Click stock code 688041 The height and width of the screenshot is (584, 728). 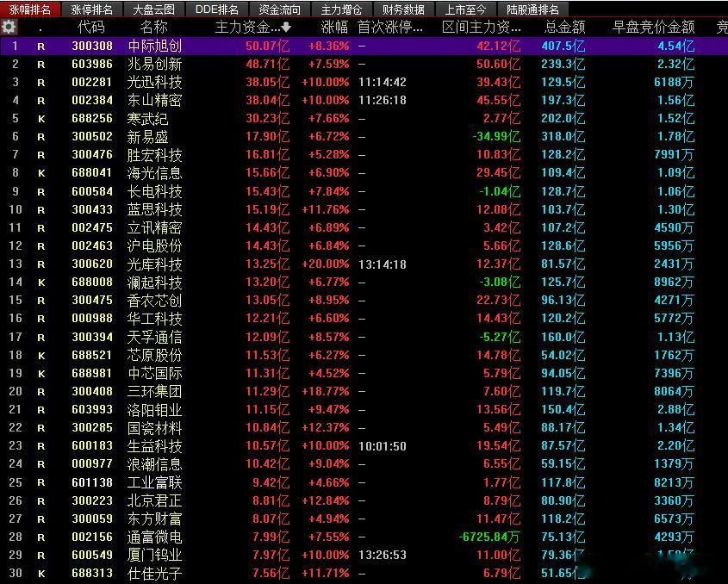(92, 172)
